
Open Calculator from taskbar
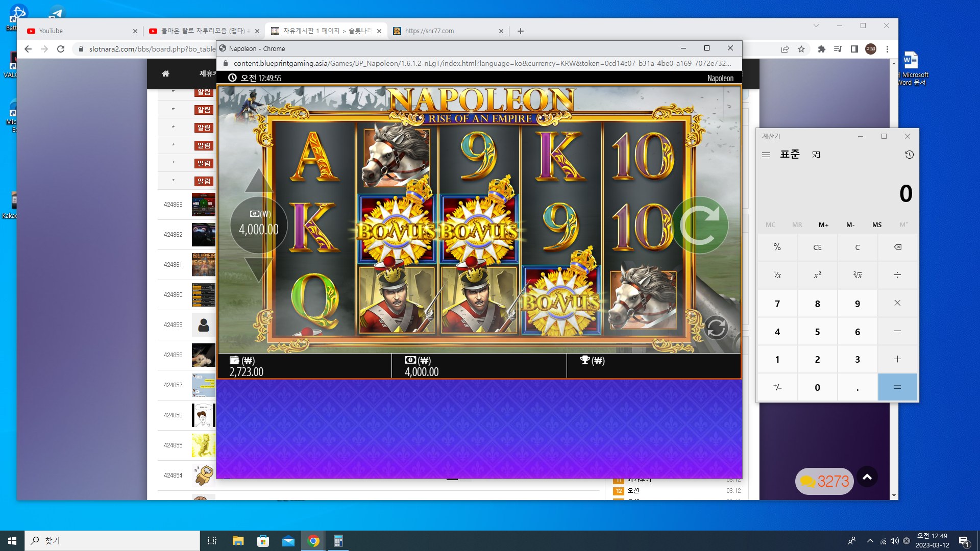click(338, 541)
